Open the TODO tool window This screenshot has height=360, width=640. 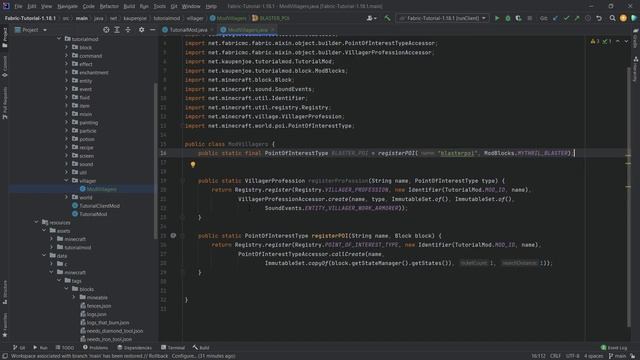coord(65,348)
